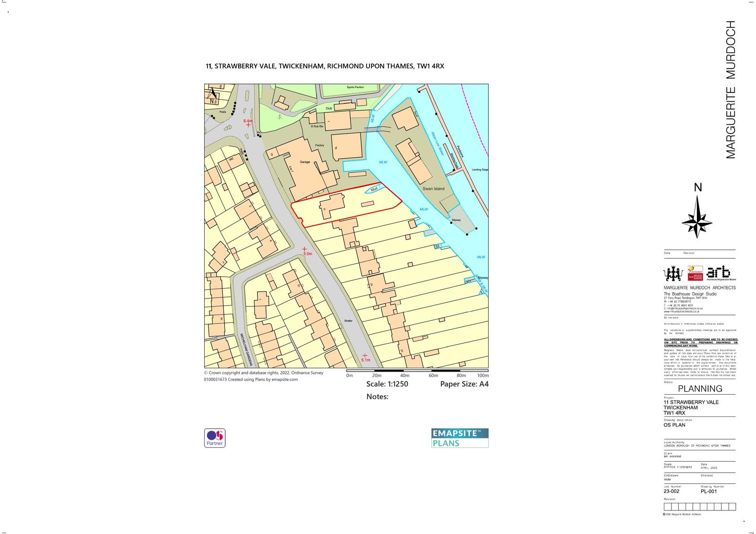Click the Garage building label
The width and height of the screenshot is (756, 534).
click(x=305, y=162)
